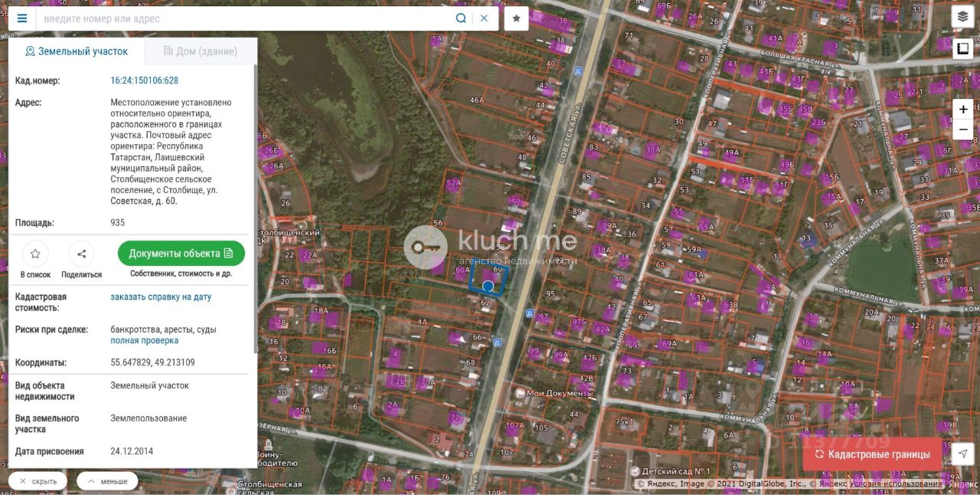Viewport: 980px width, 495px height.
Task: Open favorites with the star button
Action: (516, 18)
